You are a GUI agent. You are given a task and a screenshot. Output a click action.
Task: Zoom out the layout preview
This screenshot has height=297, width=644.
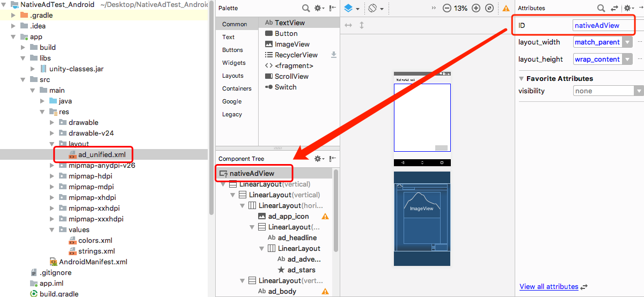tap(447, 9)
